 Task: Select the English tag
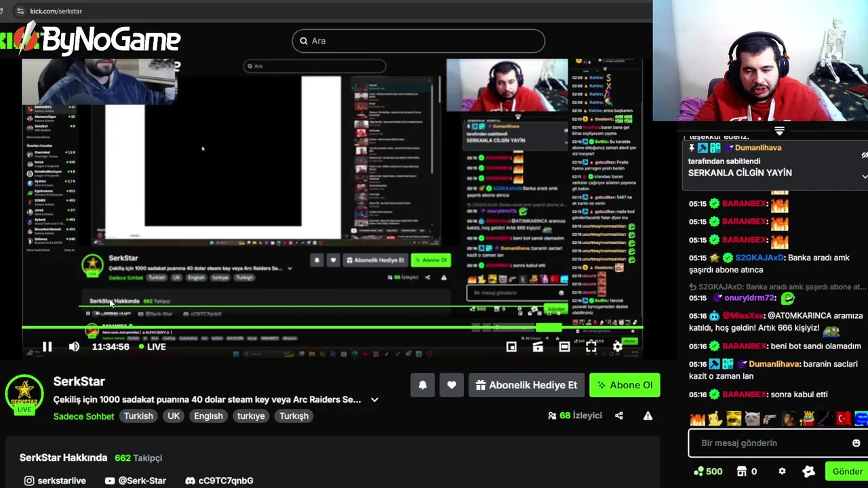click(208, 416)
